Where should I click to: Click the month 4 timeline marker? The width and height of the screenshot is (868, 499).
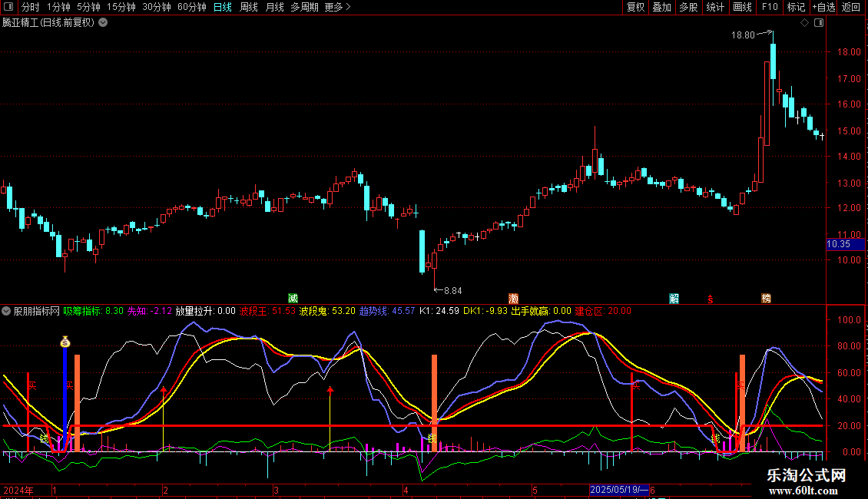(406, 490)
